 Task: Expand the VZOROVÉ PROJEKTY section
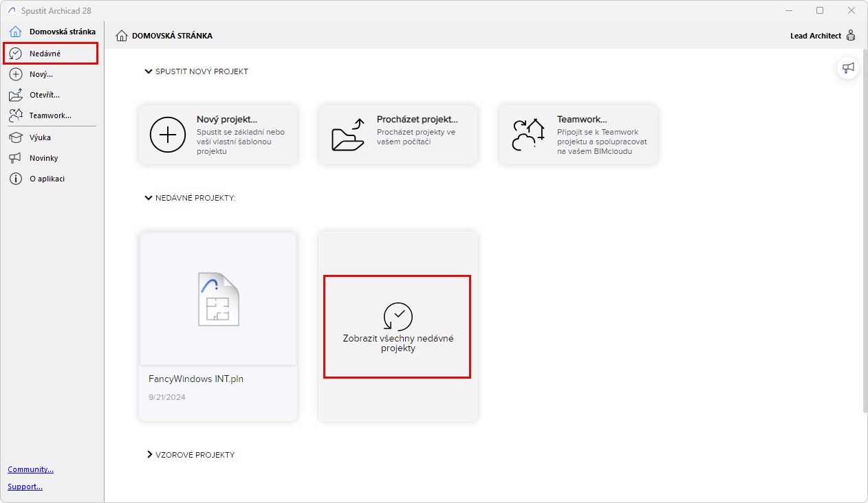click(149, 455)
